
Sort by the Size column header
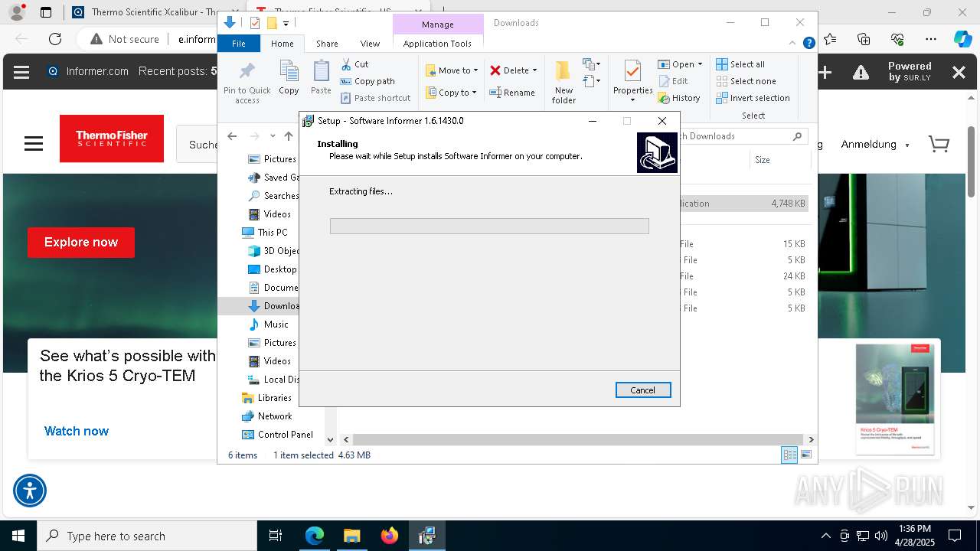pyautogui.click(x=779, y=160)
